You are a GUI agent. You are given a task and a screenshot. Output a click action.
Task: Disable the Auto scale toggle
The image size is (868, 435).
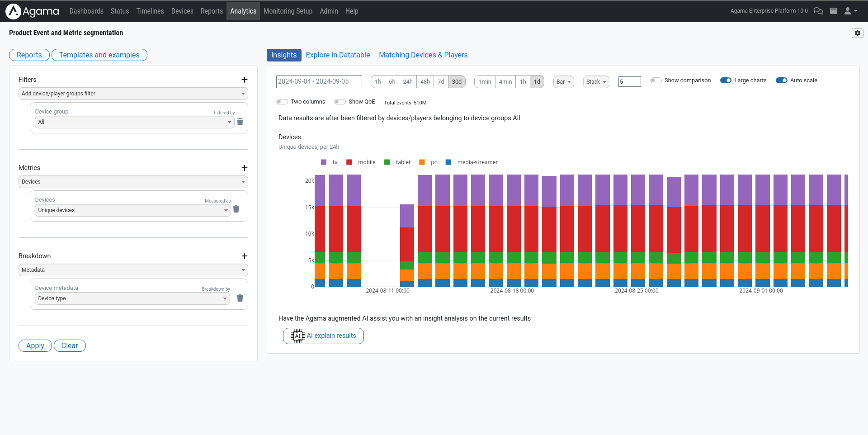click(782, 80)
